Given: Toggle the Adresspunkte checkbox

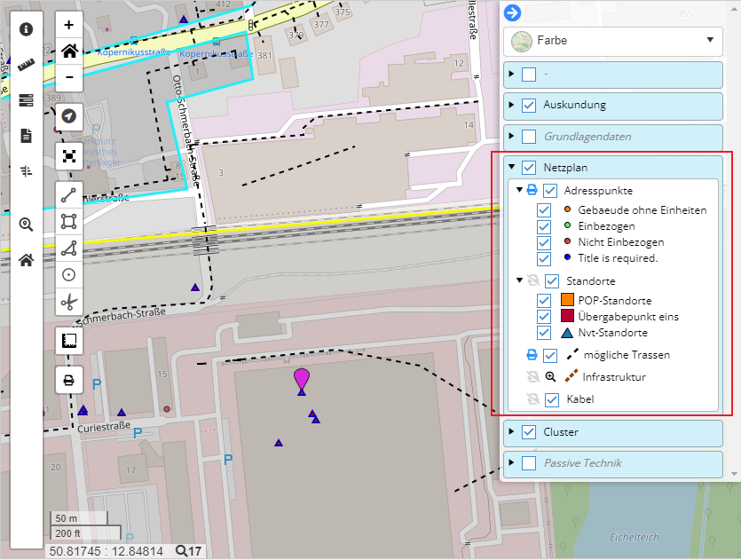Looking at the screenshot, I should pyautogui.click(x=550, y=191).
